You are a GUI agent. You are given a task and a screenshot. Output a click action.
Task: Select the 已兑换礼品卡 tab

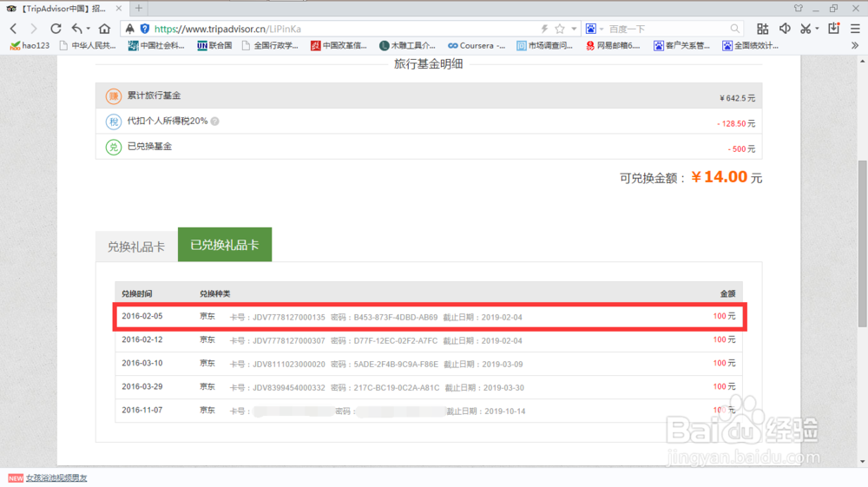click(225, 245)
